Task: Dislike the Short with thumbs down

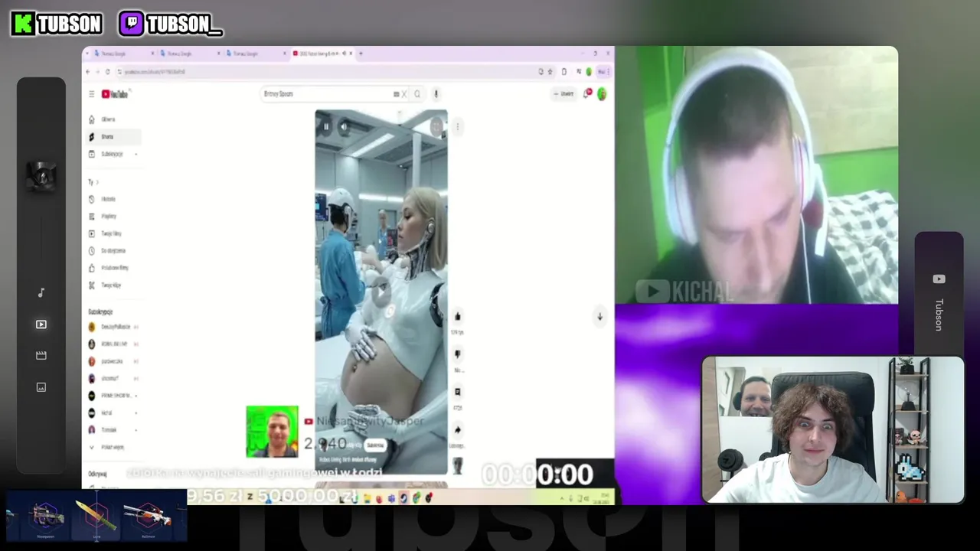Action: point(458,354)
